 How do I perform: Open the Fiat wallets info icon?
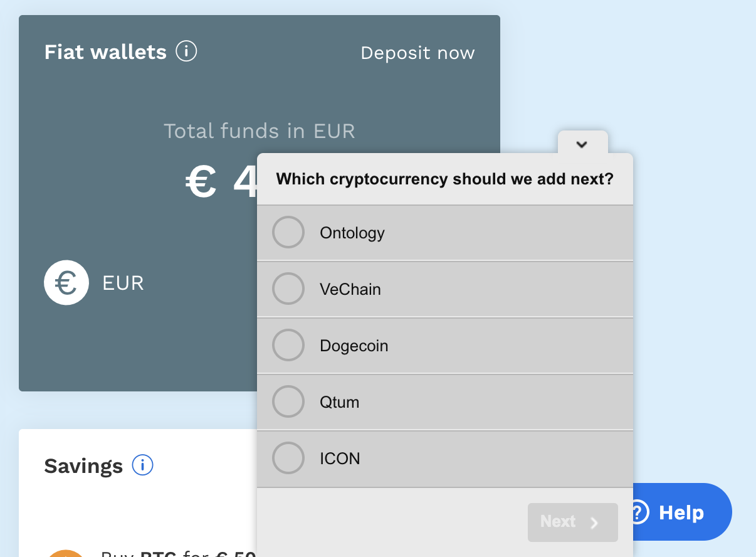pos(186,51)
